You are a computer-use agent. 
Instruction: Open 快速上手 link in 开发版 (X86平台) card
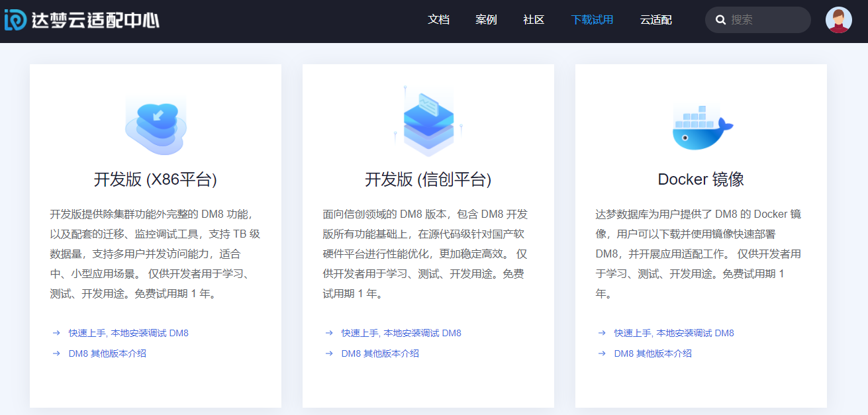point(128,333)
